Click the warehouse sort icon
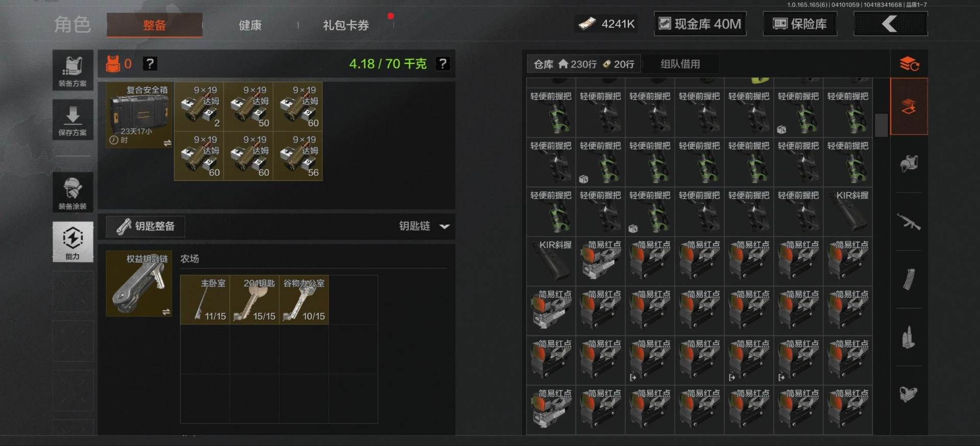 click(x=909, y=64)
